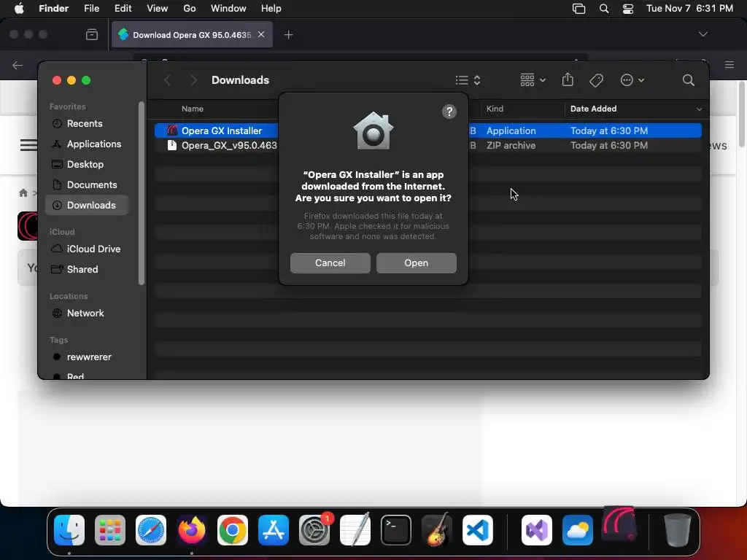747x560 pixels.
Task: Open Trash from the Dock
Action: [677, 530]
